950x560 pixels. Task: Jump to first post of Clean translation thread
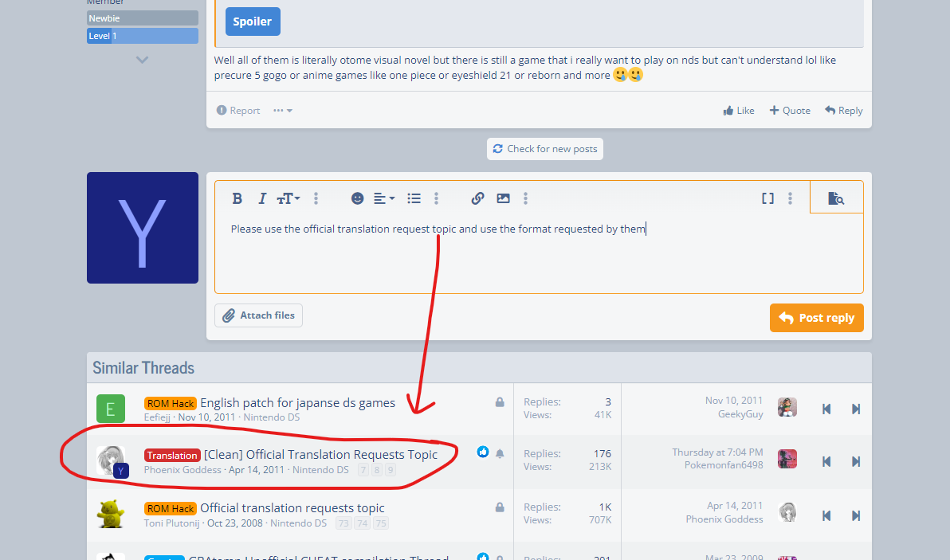point(826,461)
